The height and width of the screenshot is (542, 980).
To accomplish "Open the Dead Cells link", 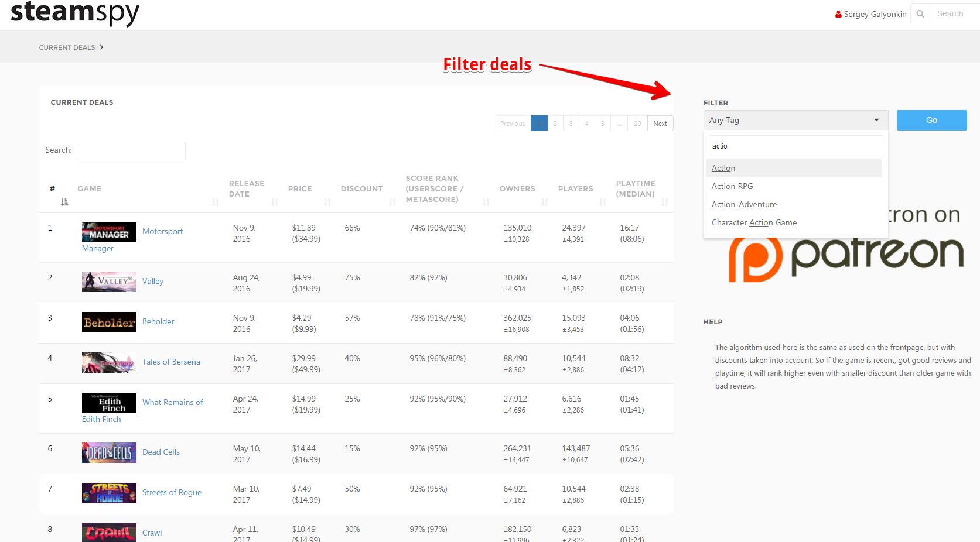I will 161,452.
